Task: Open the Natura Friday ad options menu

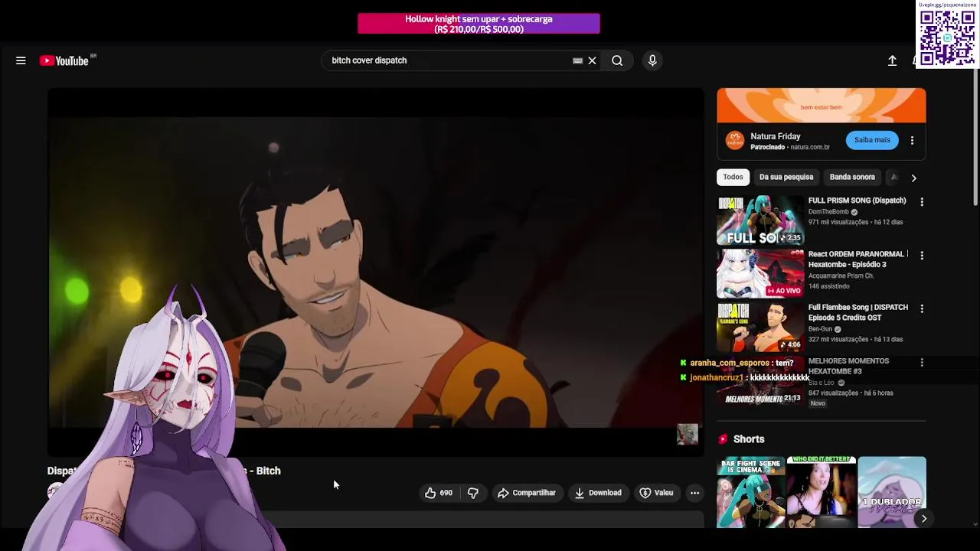Action: (x=912, y=140)
